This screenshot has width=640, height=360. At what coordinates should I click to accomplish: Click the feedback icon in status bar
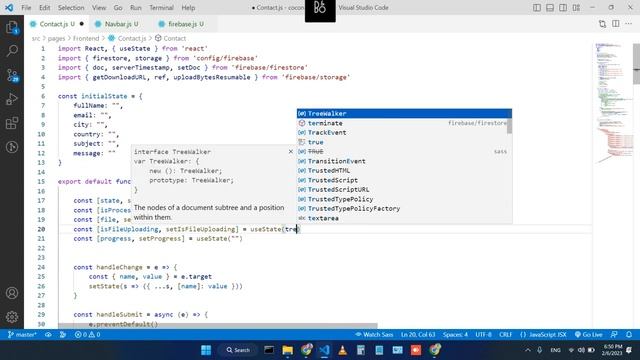tap(614, 335)
